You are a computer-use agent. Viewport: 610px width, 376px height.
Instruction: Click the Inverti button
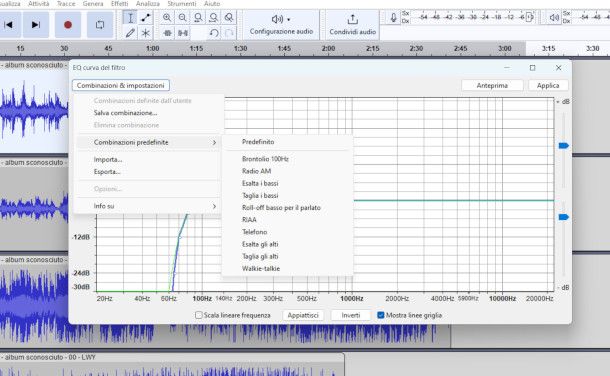[351, 315]
